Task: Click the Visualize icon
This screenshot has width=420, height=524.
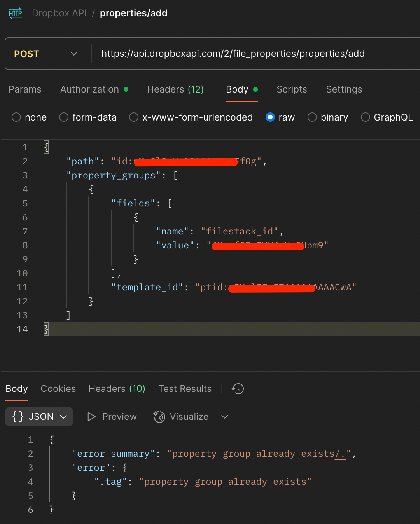Action: click(x=159, y=417)
